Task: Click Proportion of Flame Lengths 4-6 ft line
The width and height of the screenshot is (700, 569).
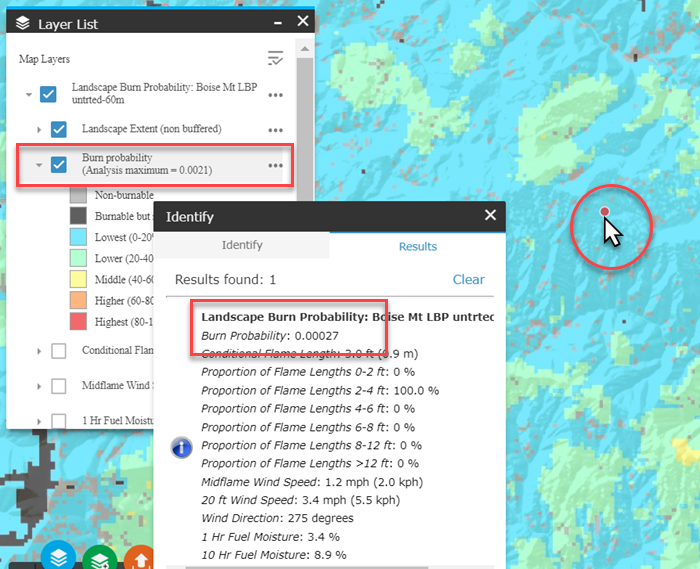Action: 308,408
